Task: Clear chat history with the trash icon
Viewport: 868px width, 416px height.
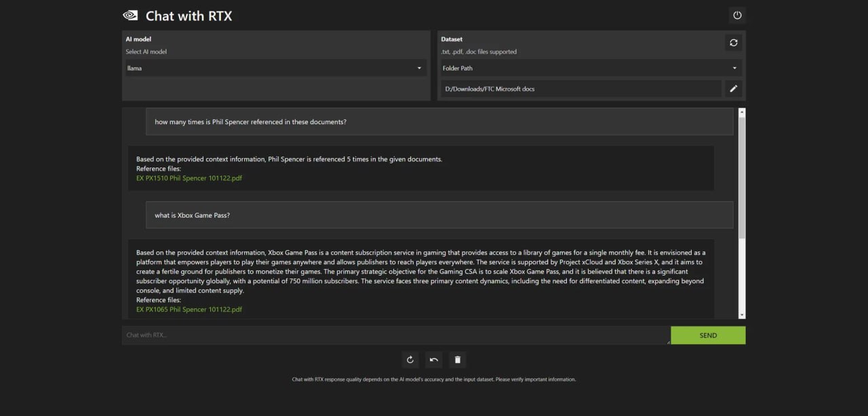Action: (x=458, y=360)
